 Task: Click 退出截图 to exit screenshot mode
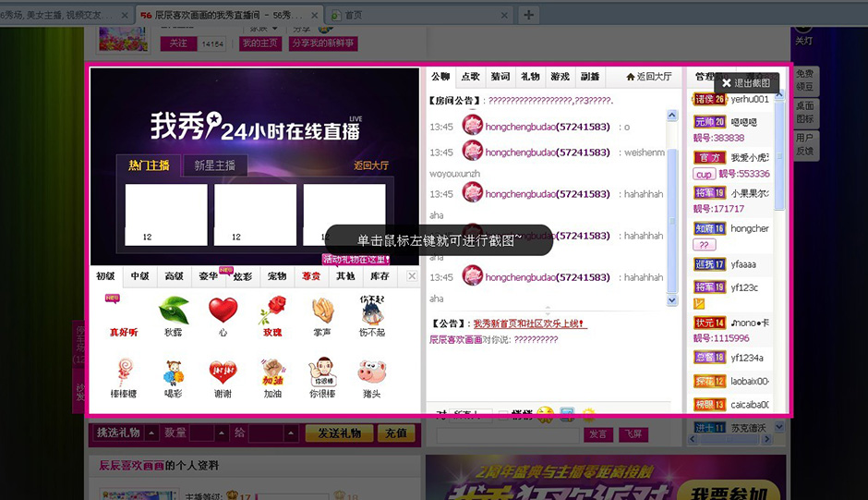(x=746, y=83)
